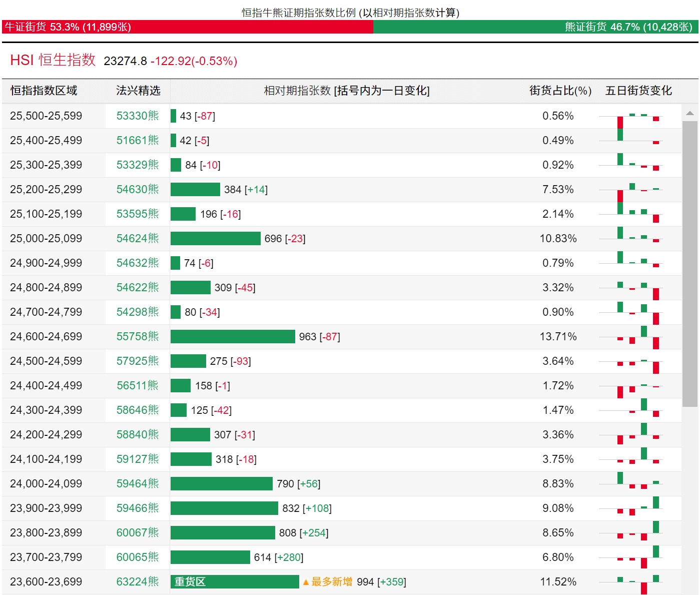Select warrant 55758熊
This screenshot has height=595, width=700.
pyautogui.click(x=138, y=336)
